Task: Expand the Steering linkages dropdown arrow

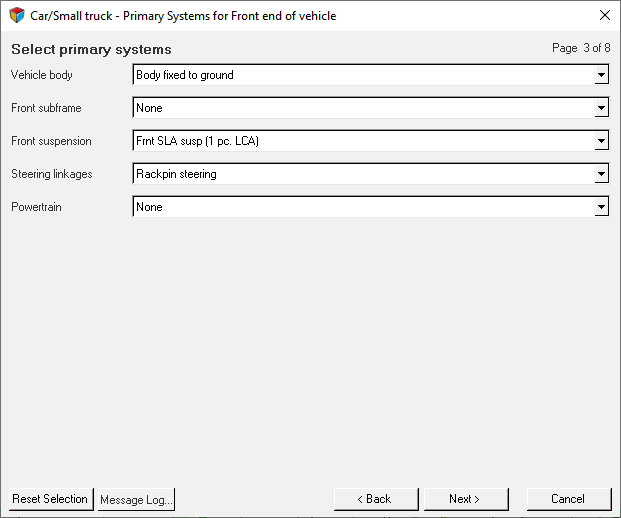Action: 601,174
